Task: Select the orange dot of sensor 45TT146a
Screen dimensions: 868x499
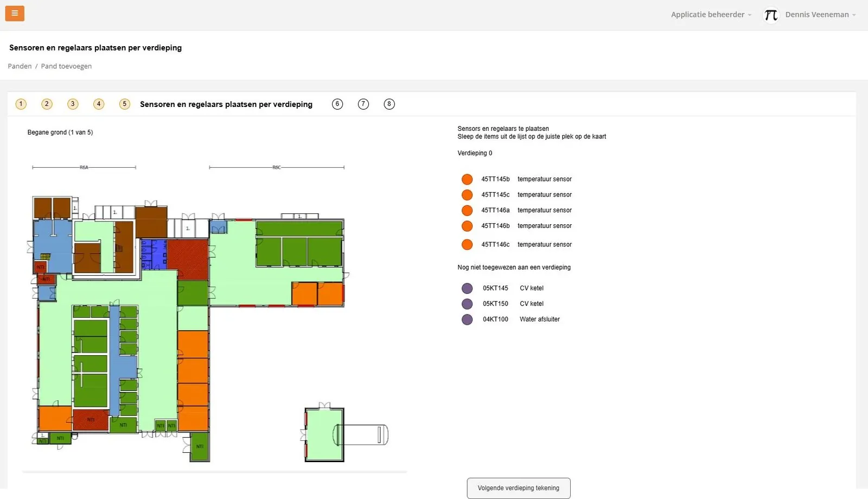Action: [x=467, y=210]
